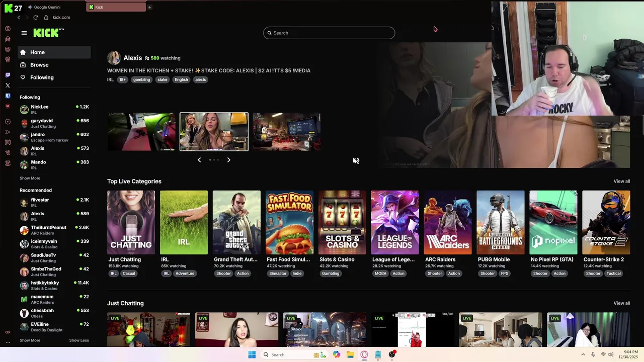Open the Just Chatting category card
Image resolution: width=644 pixels, height=362 pixels.
pyautogui.click(x=131, y=222)
